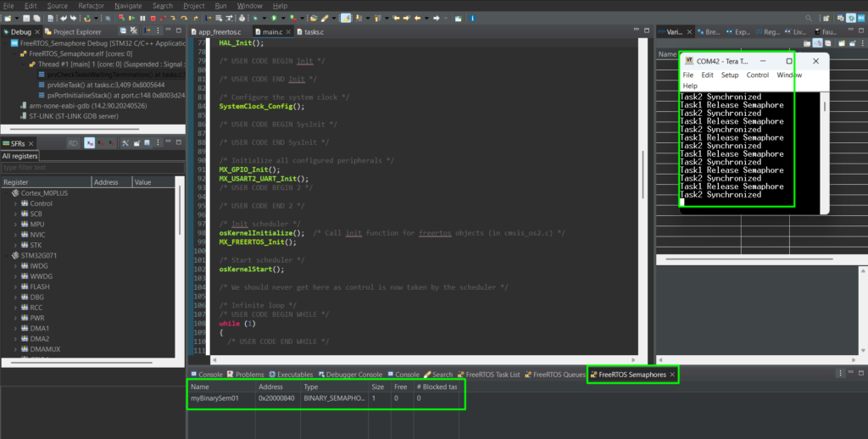Viewport: 868px width, 439px height.
Task: Expand the Cortex_M0PLUS register group
Action: pos(7,192)
